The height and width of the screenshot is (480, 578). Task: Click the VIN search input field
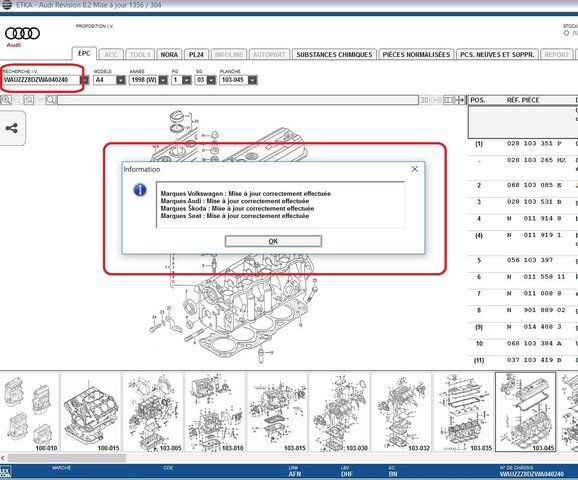pos(41,80)
